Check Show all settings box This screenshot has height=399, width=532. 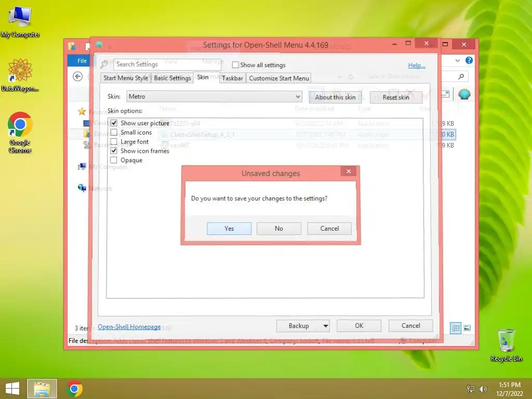(235, 65)
